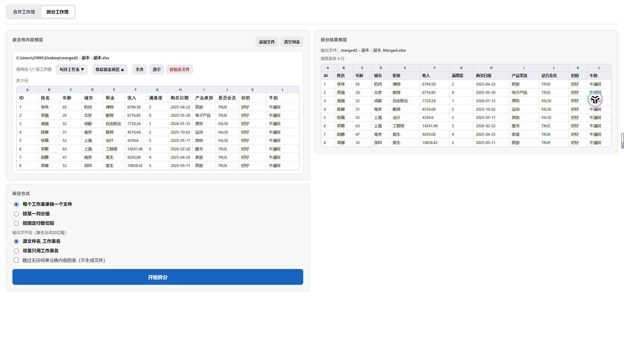The height and width of the screenshot is (364, 624).
Task: Choose 尽量只用工作表名 naming option
Action: 16,251
